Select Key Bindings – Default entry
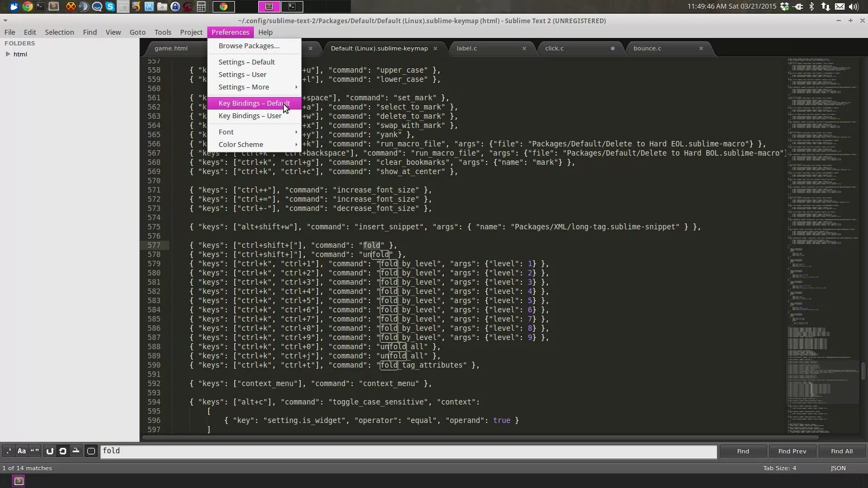 pyautogui.click(x=254, y=104)
